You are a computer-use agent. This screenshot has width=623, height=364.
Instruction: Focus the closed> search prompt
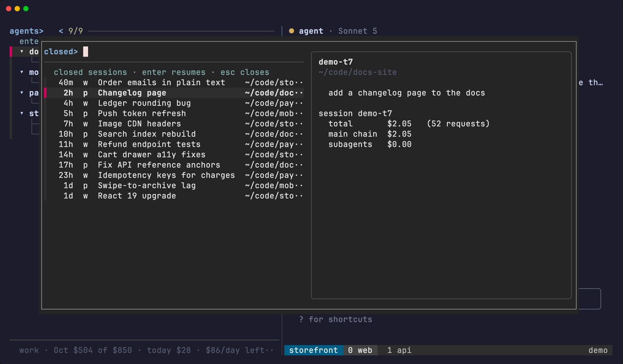point(173,52)
